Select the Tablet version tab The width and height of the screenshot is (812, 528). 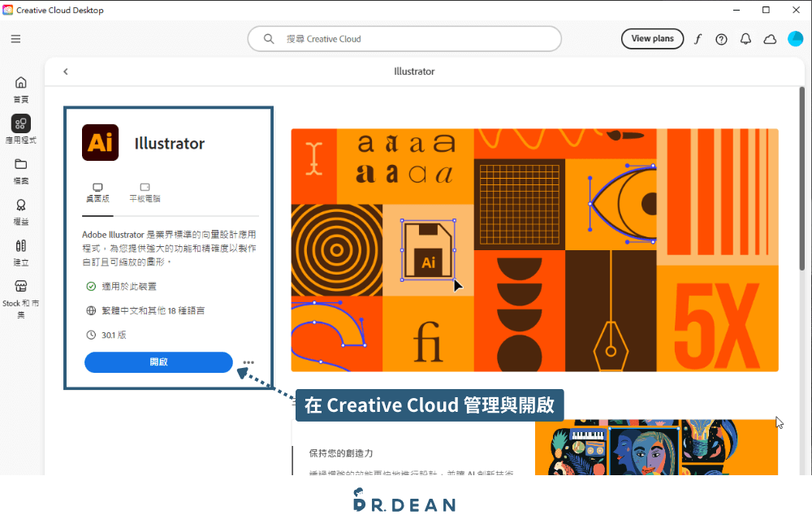[145, 193]
